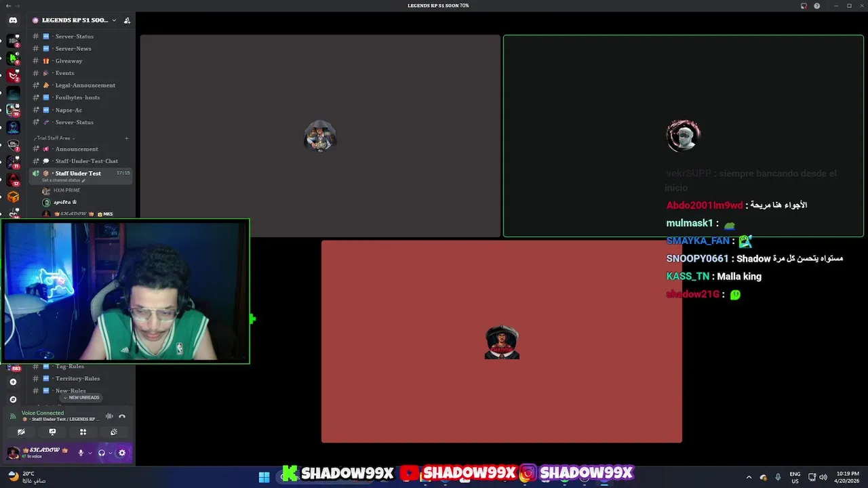Click the invite people icon beside server name
Screen dimensions: 868x488
tap(127, 20)
